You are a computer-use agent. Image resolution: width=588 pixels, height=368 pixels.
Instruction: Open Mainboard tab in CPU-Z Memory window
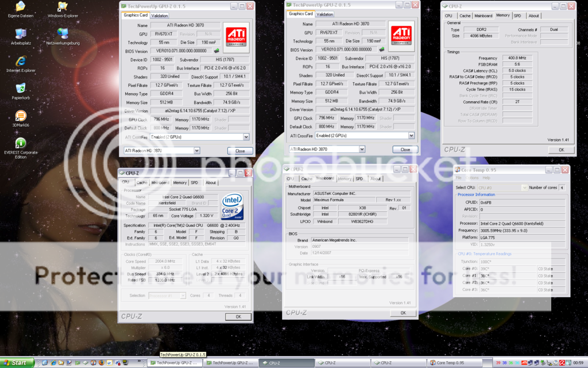[483, 16]
